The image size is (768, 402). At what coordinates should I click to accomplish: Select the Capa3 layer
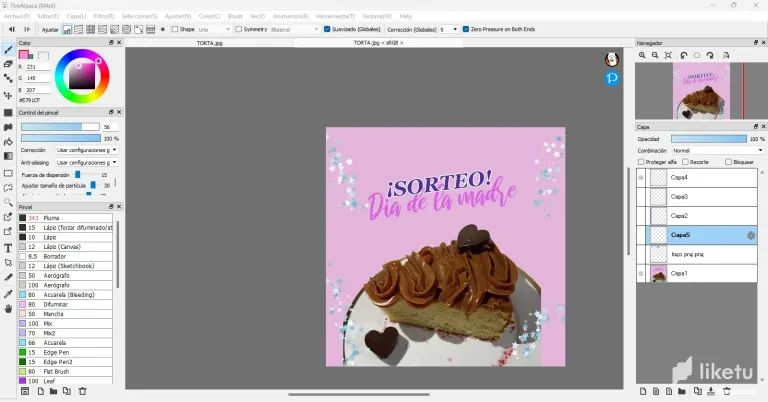pos(701,197)
